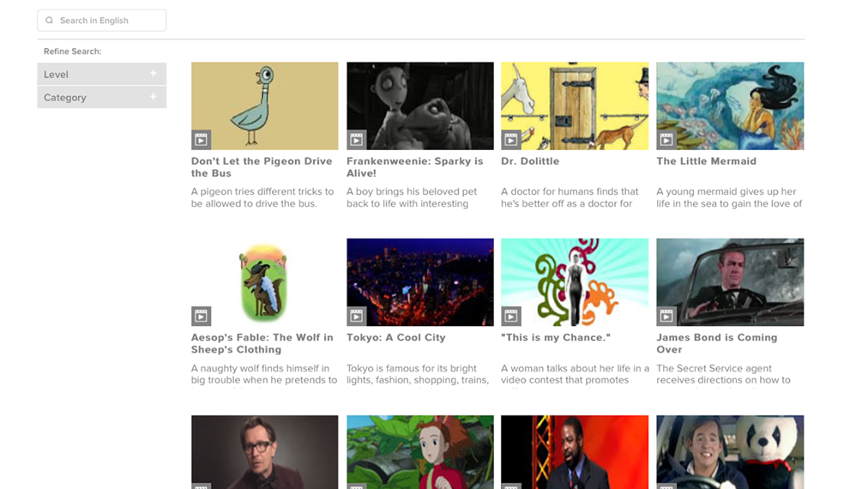This screenshot has height=489, width=868.
Task: Open "The Little Mermaid" title link
Action: pyautogui.click(x=706, y=161)
